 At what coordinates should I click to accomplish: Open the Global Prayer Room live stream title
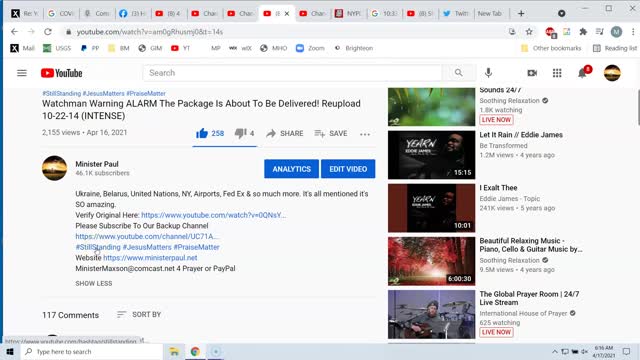[529, 298]
